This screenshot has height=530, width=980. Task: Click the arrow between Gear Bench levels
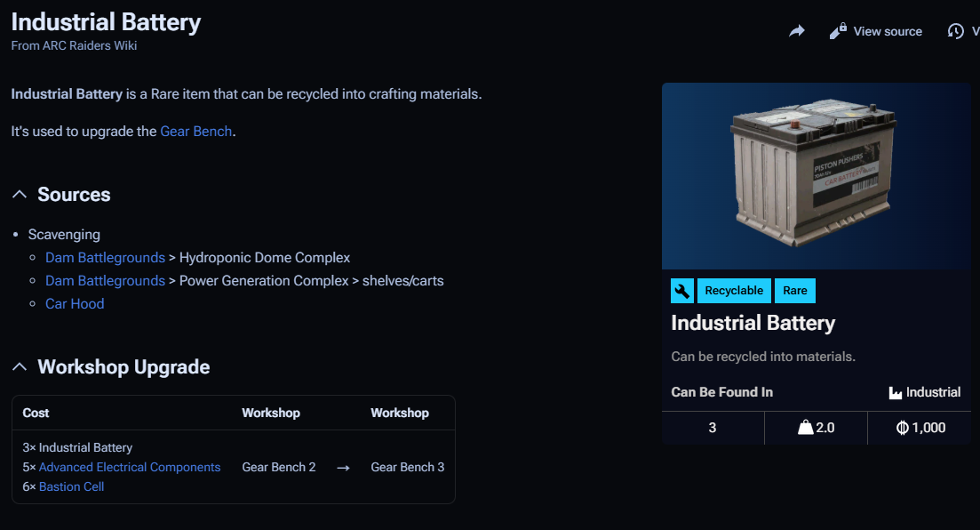coord(343,468)
